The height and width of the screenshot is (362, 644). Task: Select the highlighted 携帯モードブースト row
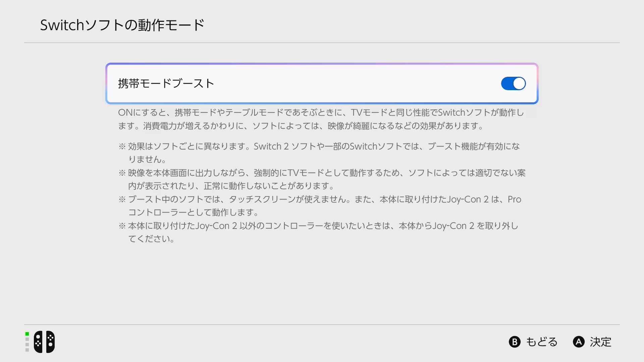pos(322,83)
